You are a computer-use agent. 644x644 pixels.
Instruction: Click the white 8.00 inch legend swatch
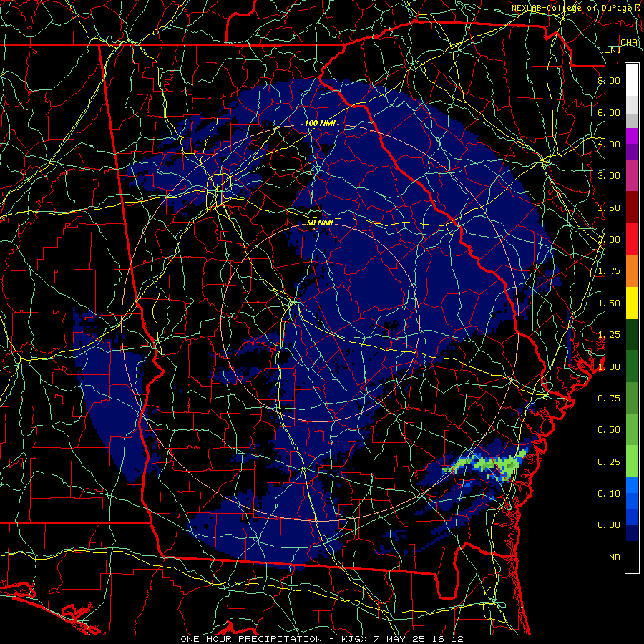click(x=632, y=80)
